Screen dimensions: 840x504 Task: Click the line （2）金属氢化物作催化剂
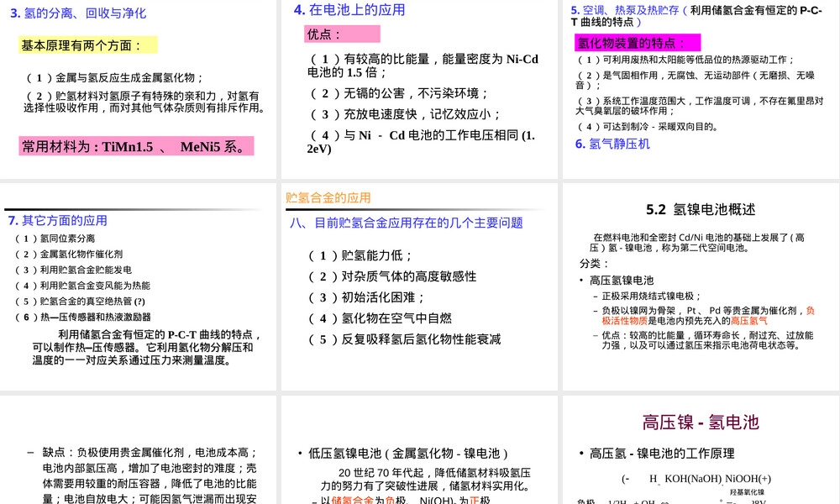pos(69,254)
